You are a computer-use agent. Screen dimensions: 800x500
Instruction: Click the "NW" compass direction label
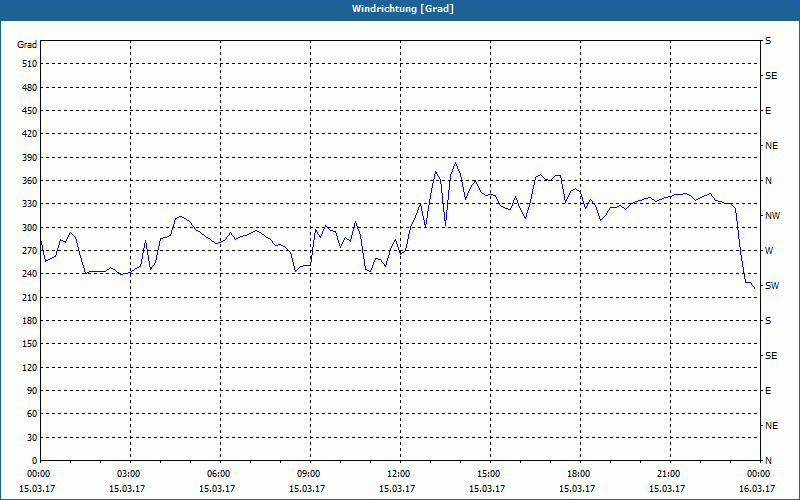(772, 216)
